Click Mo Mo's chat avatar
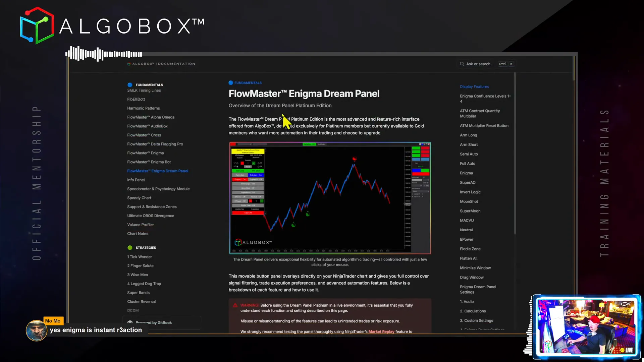Viewport: 644px width, 362px height. click(x=36, y=330)
